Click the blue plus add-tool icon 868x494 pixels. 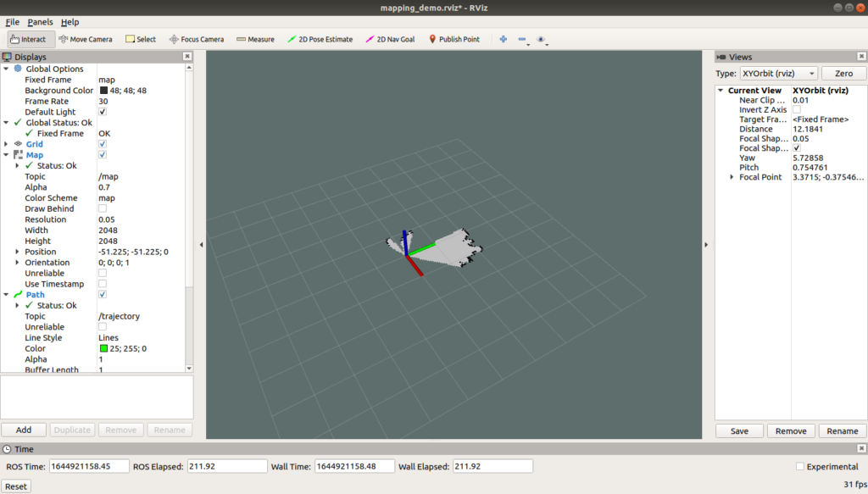503,39
